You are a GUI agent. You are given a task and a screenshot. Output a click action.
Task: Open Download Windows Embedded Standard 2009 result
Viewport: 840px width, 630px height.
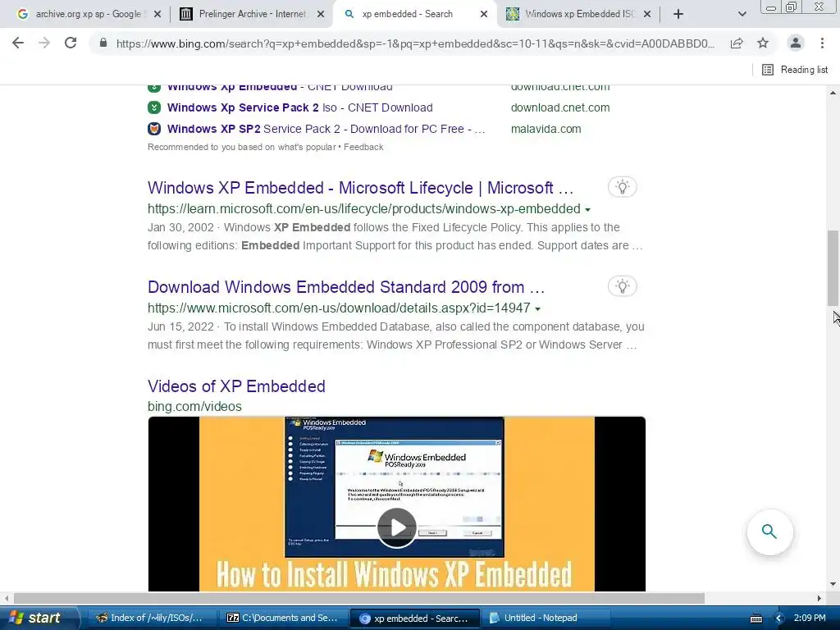click(x=346, y=287)
